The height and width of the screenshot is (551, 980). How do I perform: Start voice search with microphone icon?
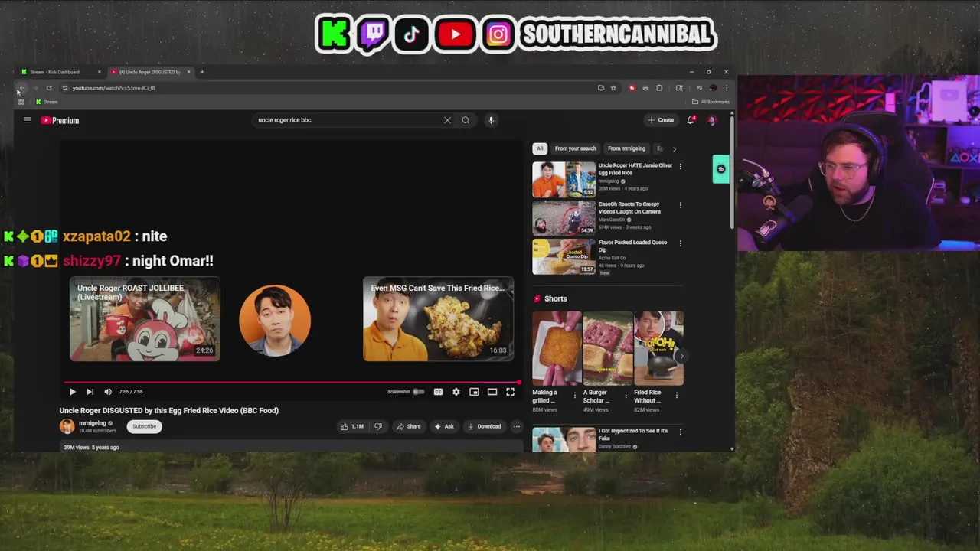coord(492,120)
